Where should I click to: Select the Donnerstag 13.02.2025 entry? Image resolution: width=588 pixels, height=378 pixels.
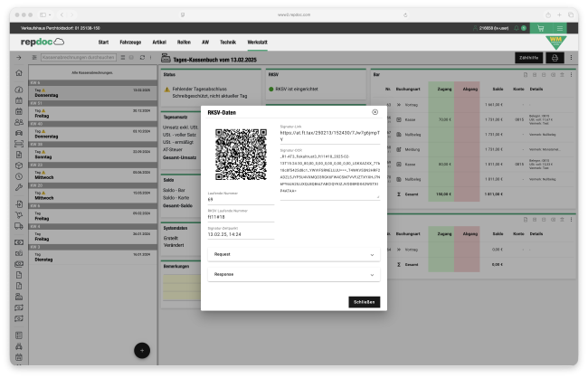tap(90, 92)
